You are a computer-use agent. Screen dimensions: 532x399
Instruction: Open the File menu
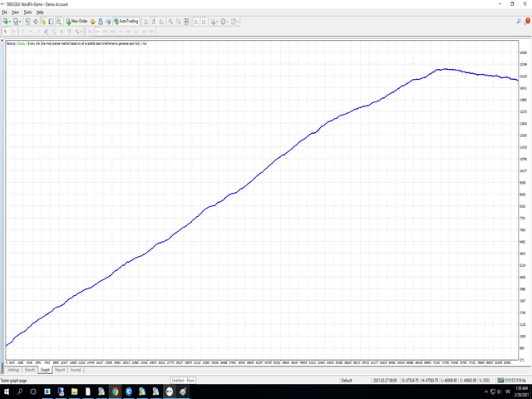(4, 12)
